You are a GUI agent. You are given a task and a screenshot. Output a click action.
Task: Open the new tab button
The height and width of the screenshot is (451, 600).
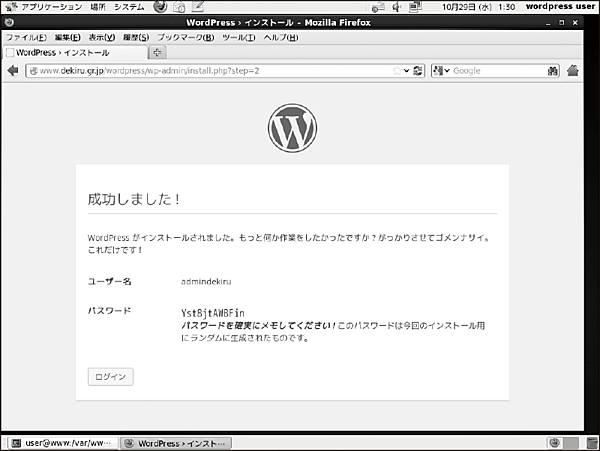pyautogui.click(x=158, y=52)
